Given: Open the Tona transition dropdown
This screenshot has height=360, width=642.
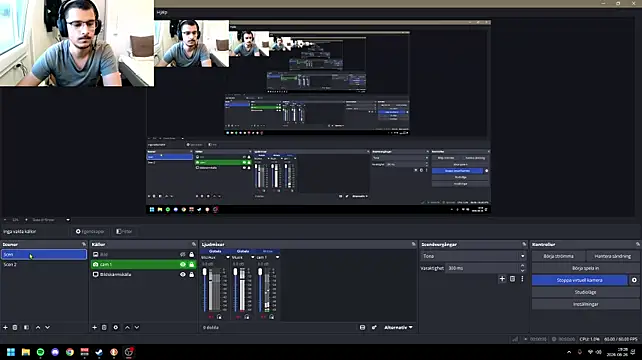Looking at the screenshot, I should point(473,256).
